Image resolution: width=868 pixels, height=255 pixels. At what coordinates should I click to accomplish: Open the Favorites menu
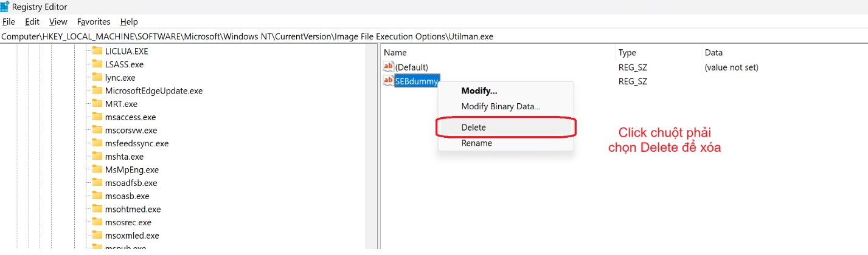point(94,22)
